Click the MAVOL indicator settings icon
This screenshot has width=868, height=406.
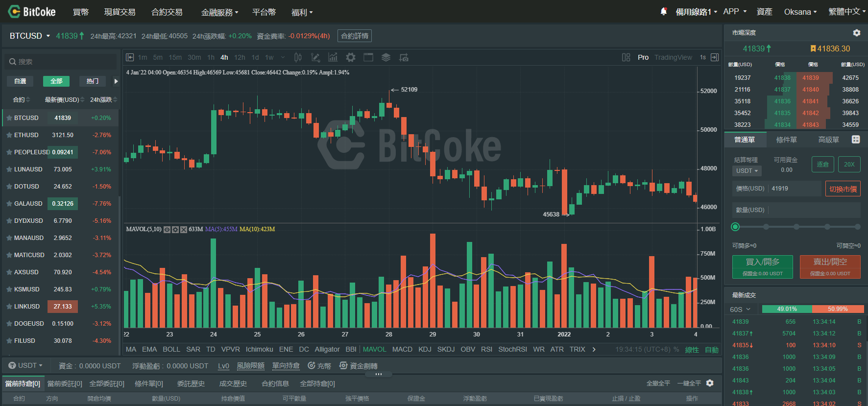(x=175, y=229)
